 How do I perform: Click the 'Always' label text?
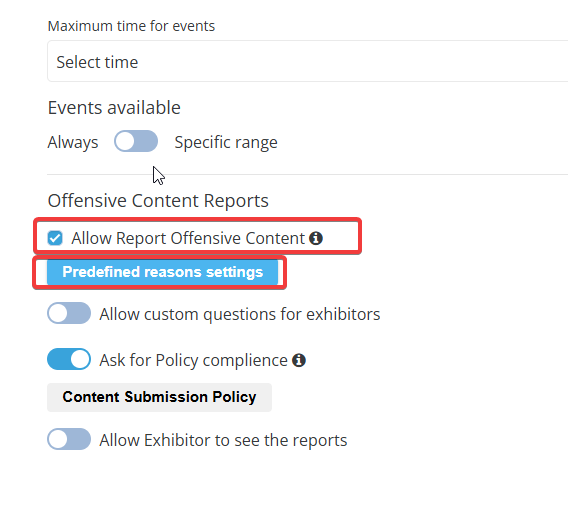coord(73,142)
